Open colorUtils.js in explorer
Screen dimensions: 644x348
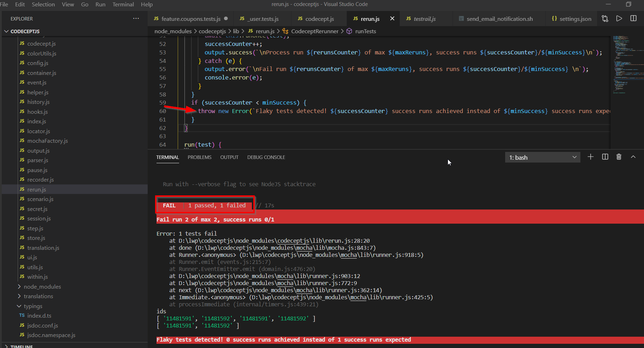point(42,53)
